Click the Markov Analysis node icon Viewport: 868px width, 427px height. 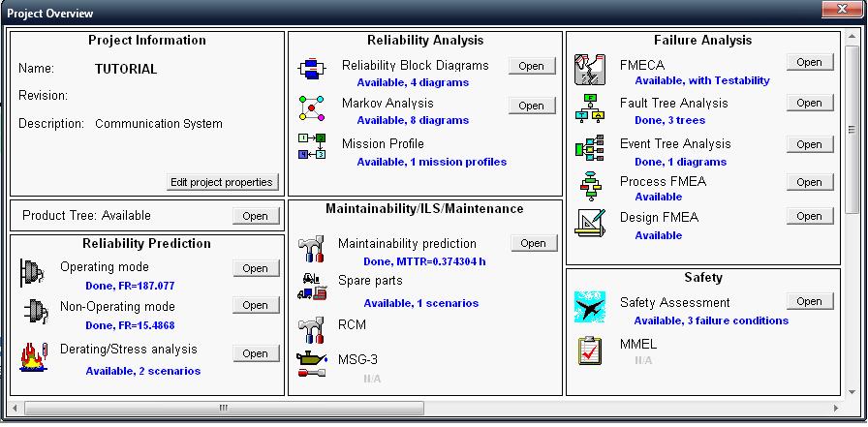coord(312,107)
